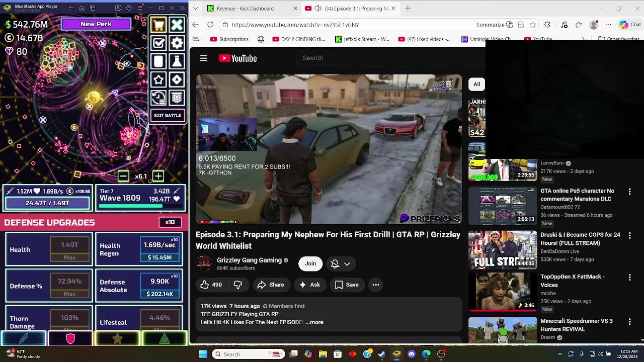Click the Share button

click(271, 285)
